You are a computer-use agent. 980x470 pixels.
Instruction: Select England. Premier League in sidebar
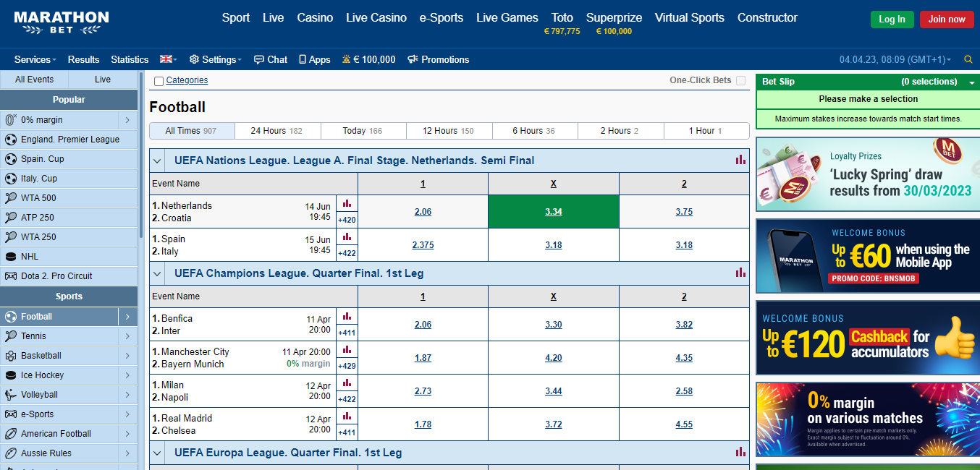tap(69, 140)
